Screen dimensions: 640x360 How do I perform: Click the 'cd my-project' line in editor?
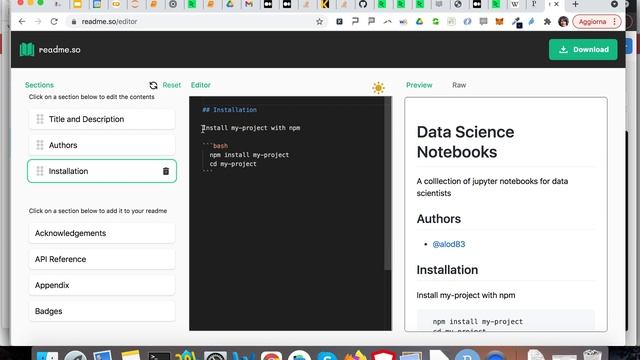233,164
